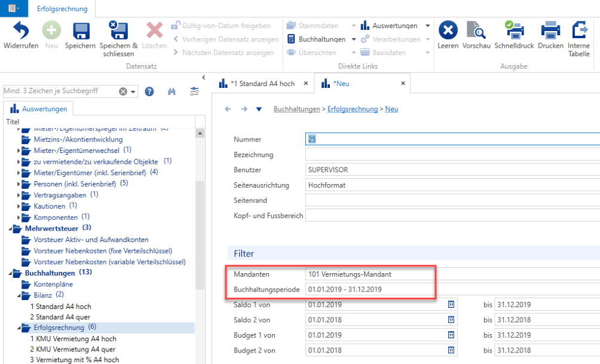Click the Erfolgsrechnung breadcrumb link

coord(353,109)
